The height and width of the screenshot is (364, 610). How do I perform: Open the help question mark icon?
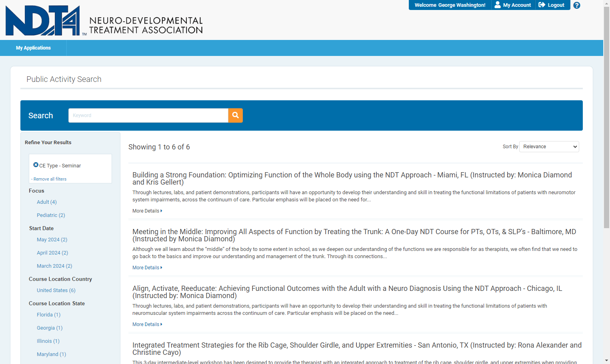(576, 5)
